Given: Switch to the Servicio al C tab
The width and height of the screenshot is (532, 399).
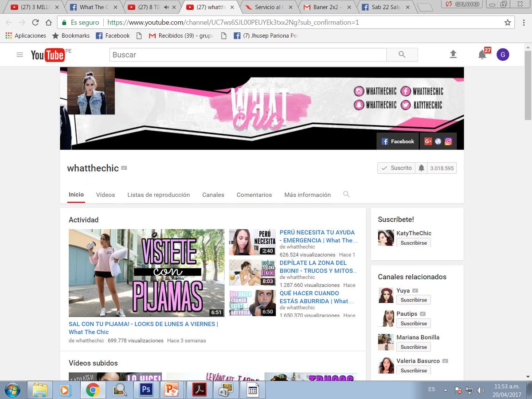Looking at the screenshot, I should (270, 7).
